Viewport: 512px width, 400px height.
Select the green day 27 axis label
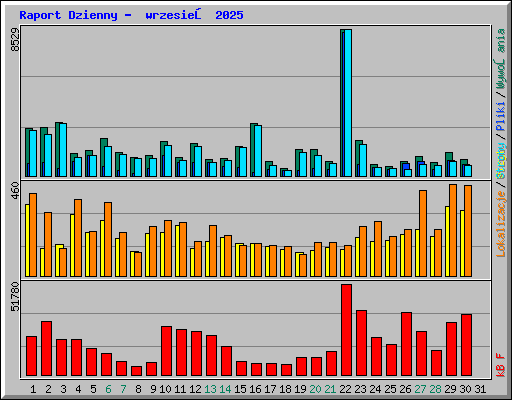pos(420,389)
